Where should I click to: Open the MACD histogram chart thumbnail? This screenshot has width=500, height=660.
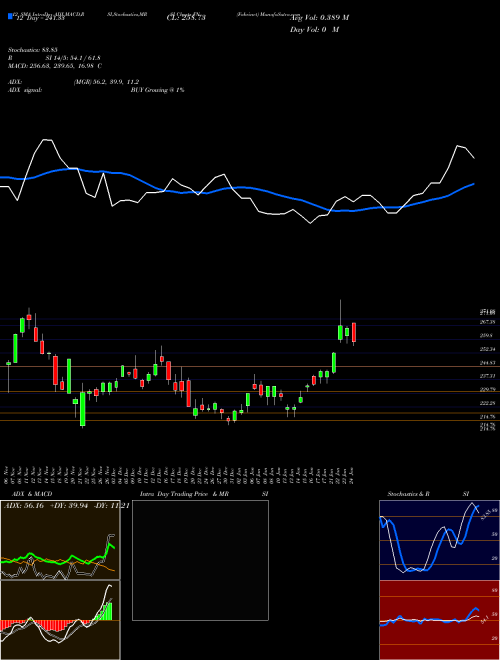click(x=60, y=620)
